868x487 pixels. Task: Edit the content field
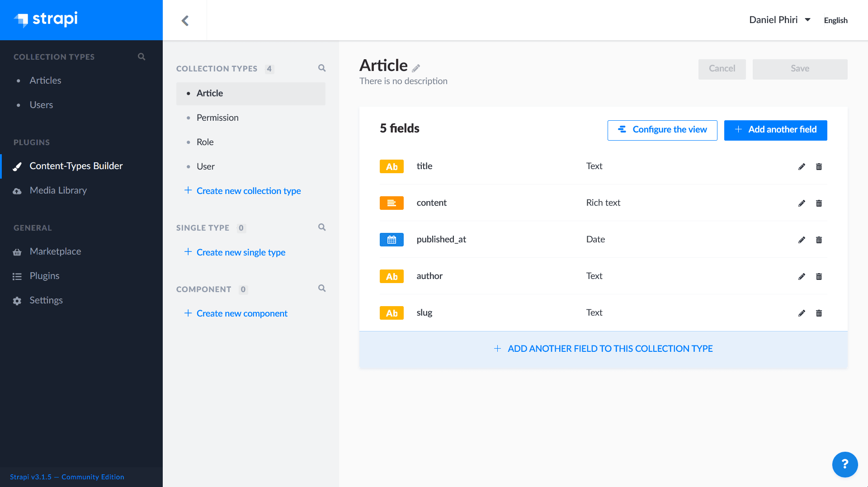pos(802,203)
